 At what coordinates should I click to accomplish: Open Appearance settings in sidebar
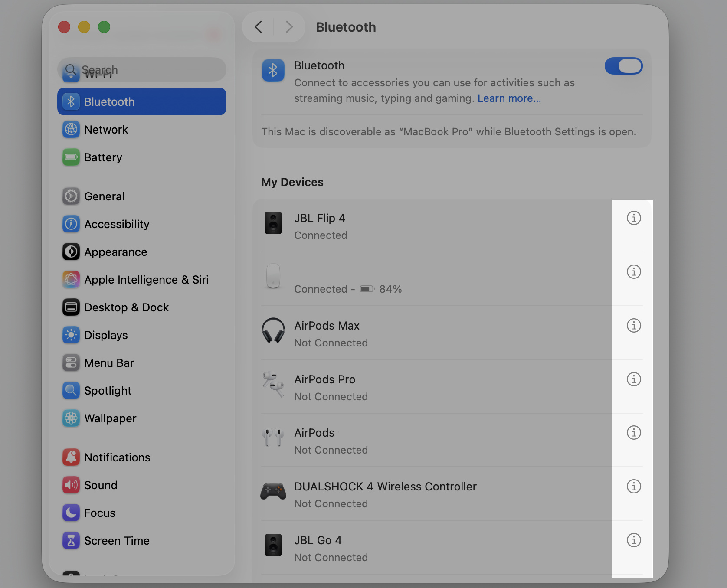click(x=142, y=252)
